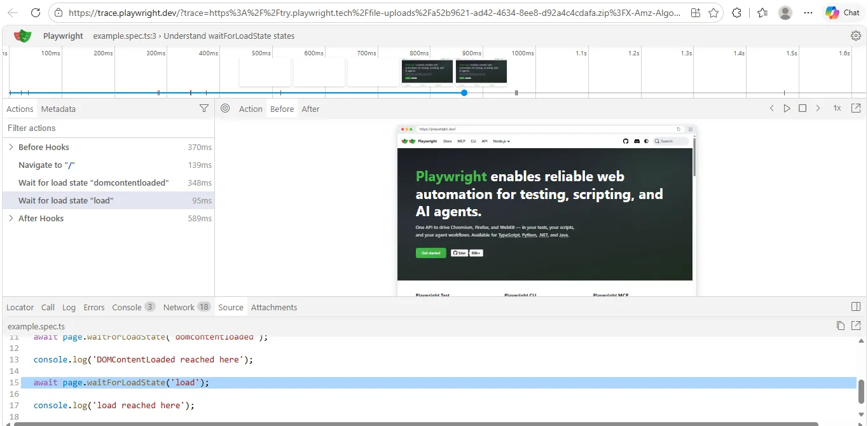Click the browser address bar URL
This screenshot has width=868, height=426.
pyautogui.click(x=374, y=13)
